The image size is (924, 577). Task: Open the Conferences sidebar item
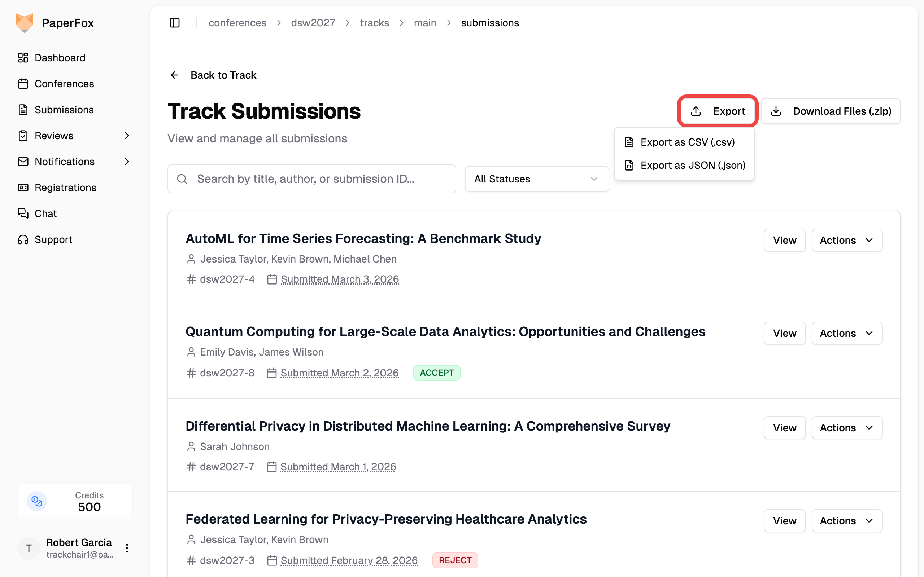[64, 84]
